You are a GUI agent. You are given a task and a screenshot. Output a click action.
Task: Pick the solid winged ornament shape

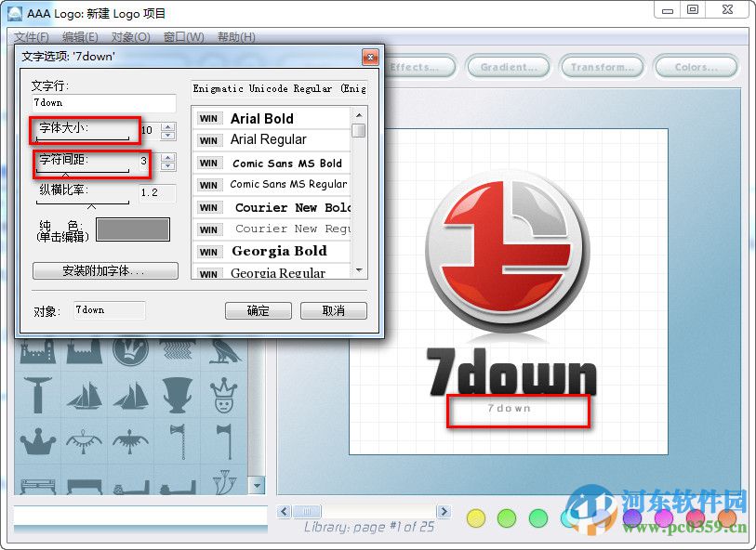[x=131, y=441]
